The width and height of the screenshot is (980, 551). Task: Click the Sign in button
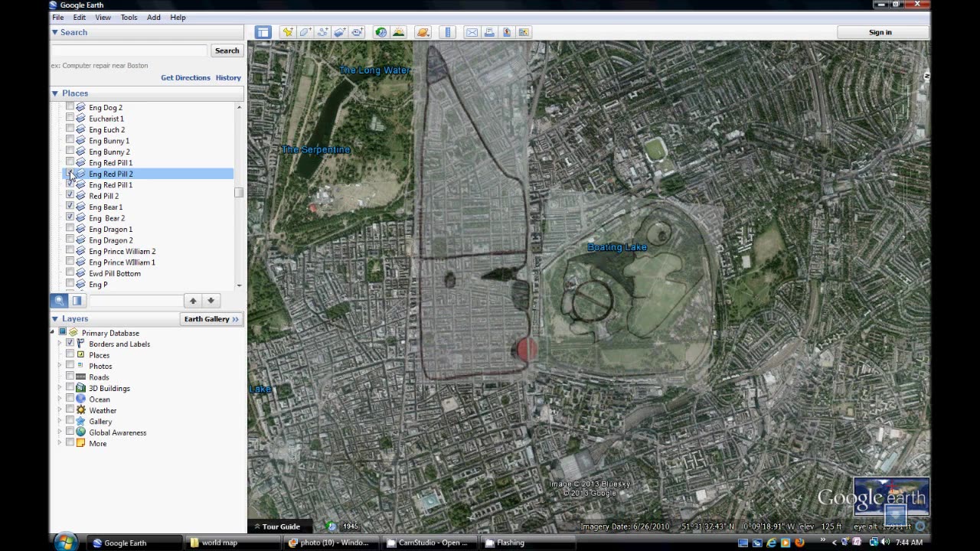[x=880, y=32]
